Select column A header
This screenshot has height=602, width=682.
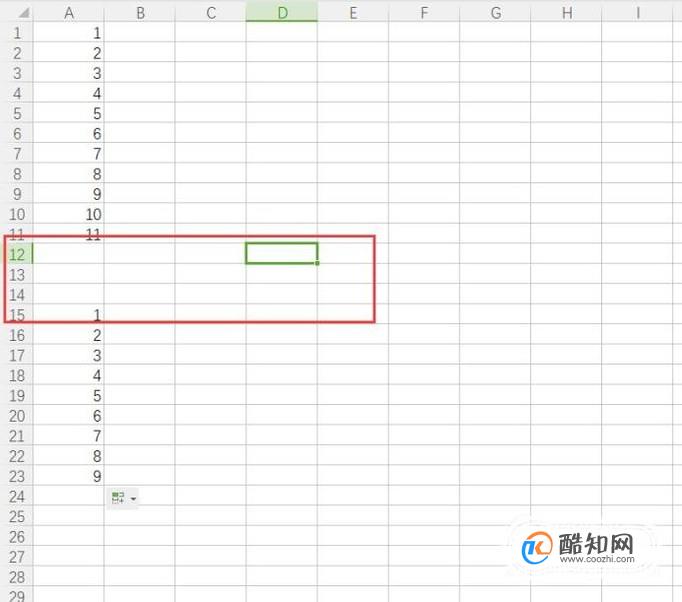pos(69,13)
